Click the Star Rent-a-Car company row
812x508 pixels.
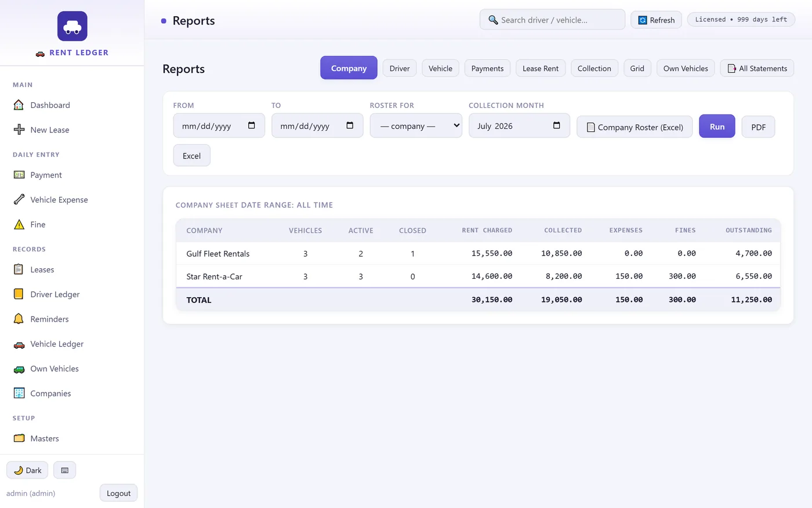tap(478, 276)
